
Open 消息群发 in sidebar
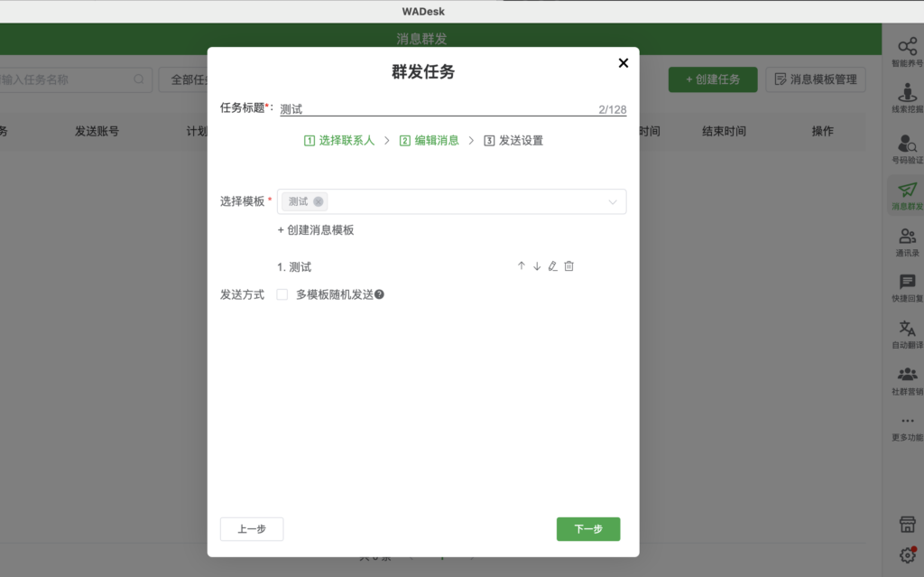907,196
